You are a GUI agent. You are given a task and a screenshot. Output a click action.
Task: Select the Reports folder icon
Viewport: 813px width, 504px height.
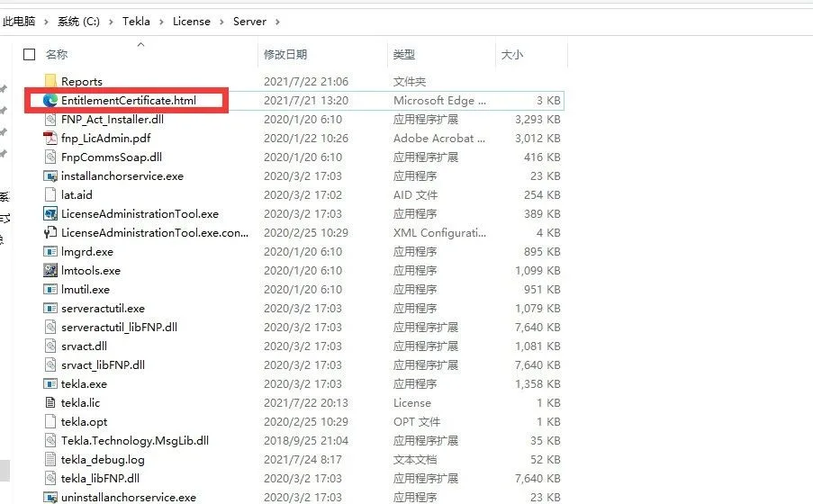pos(50,81)
